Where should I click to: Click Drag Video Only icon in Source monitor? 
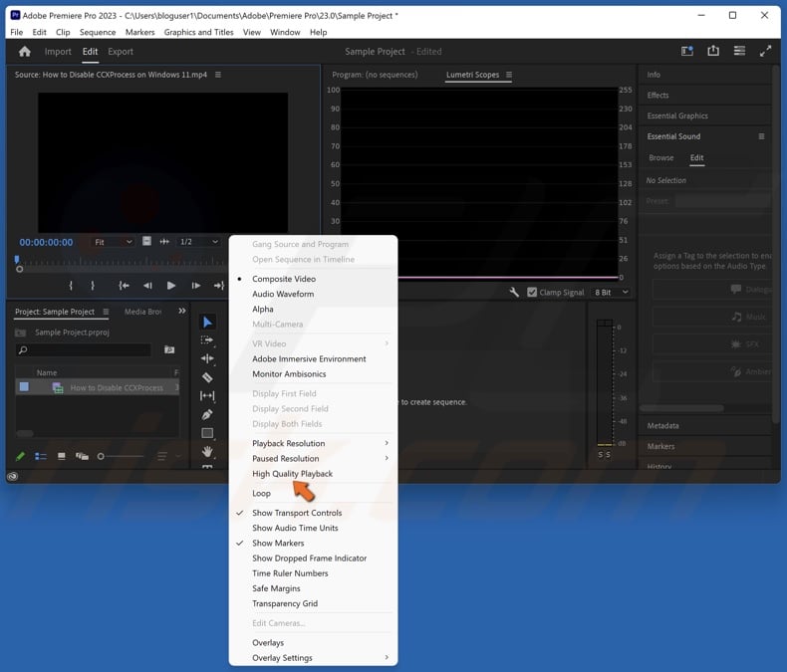coord(146,241)
